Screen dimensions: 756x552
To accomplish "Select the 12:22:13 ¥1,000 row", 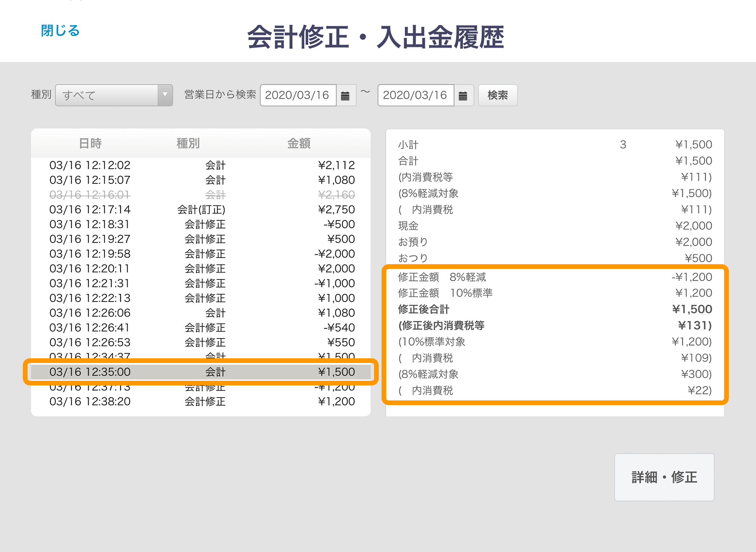I will tap(201, 298).
